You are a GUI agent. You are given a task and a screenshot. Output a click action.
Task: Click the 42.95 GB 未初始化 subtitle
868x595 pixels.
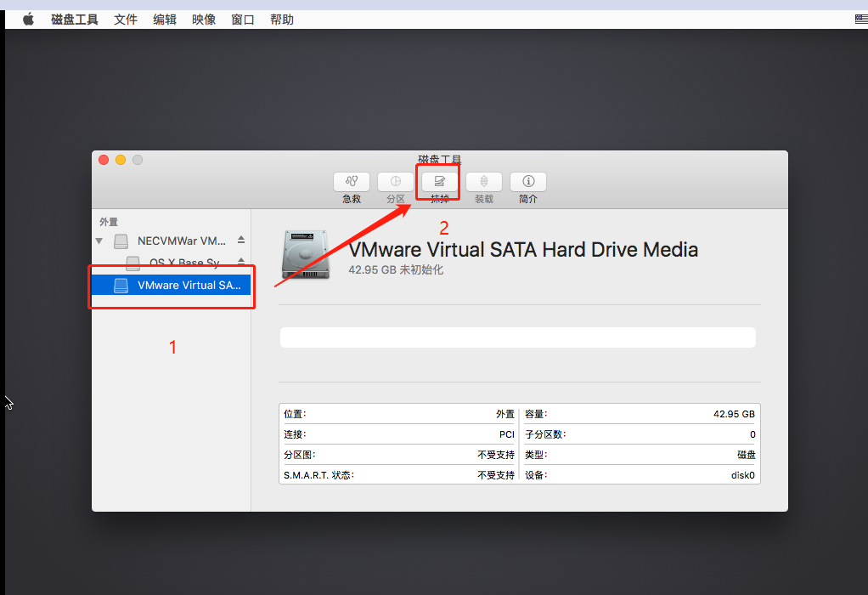396,269
